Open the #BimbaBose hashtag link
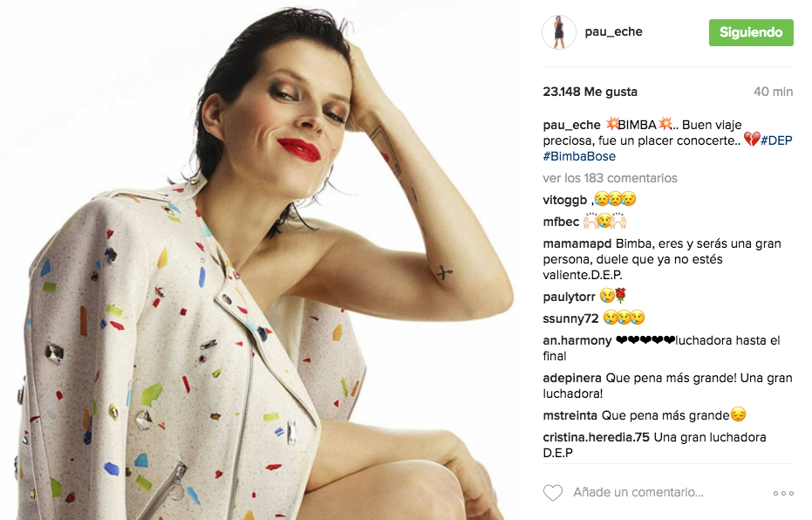This screenshot has height=520, width=812. 579,156
